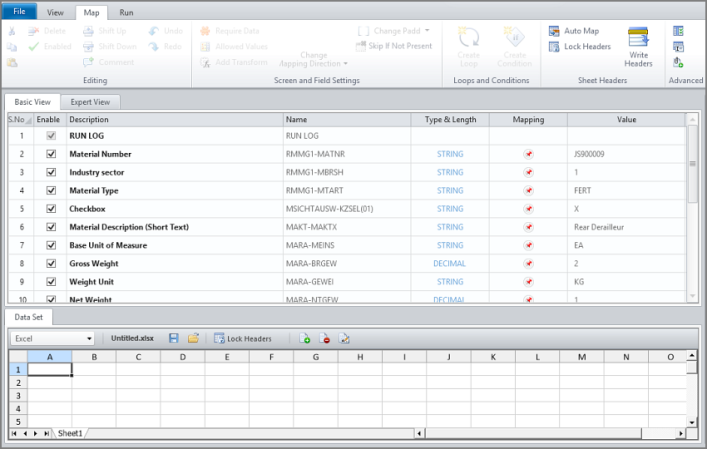Screen dimensions: 707x449
Task: Open the Run ribbon tab
Action: click(126, 13)
